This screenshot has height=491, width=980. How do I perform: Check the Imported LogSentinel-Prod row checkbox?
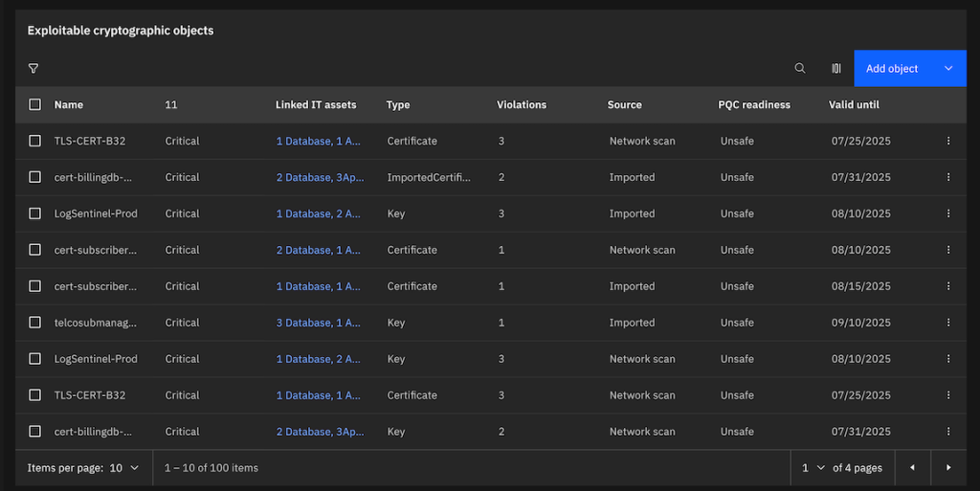[35, 213]
